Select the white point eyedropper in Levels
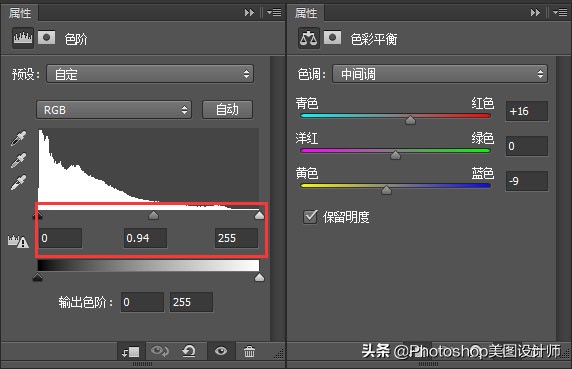The width and height of the screenshot is (572, 369). [18, 182]
